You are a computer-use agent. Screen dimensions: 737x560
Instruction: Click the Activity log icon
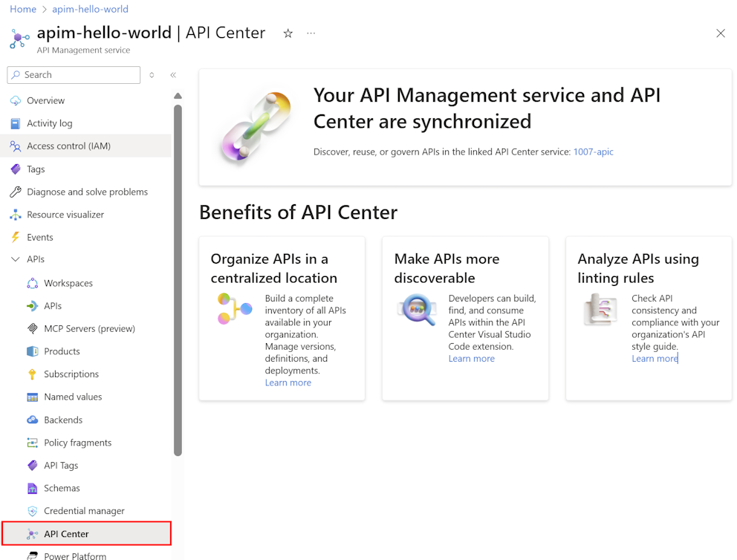pyautogui.click(x=16, y=123)
